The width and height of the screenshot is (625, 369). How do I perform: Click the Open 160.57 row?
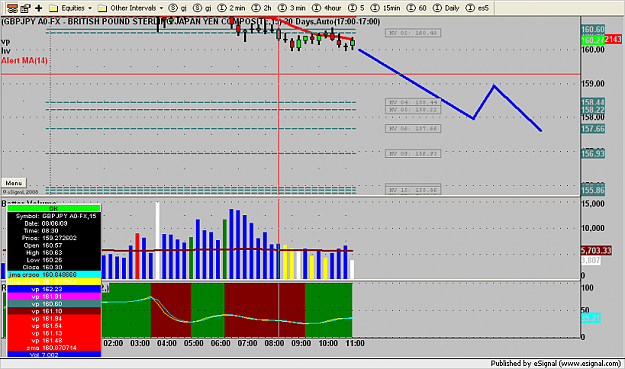pos(54,245)
